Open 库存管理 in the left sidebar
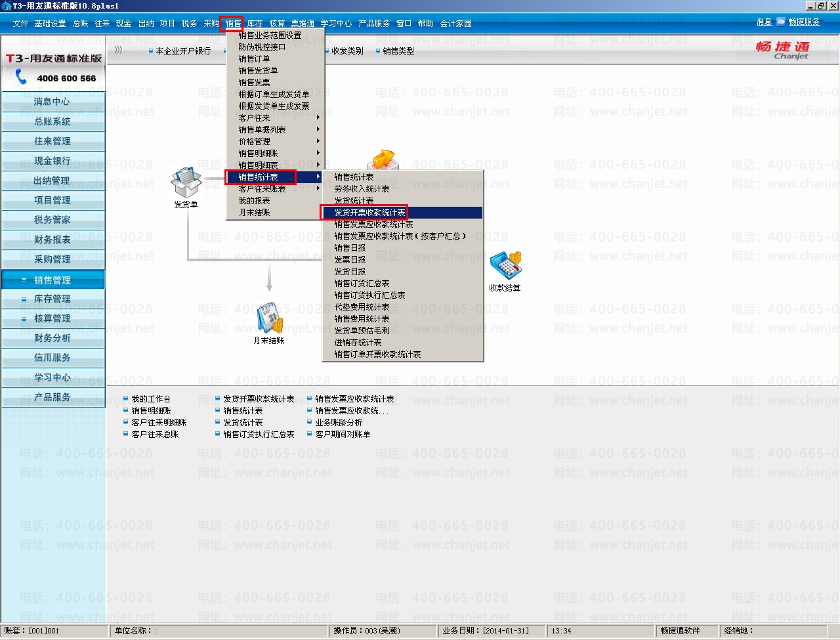Screen dimensions: 840x640 coord(52,299)
